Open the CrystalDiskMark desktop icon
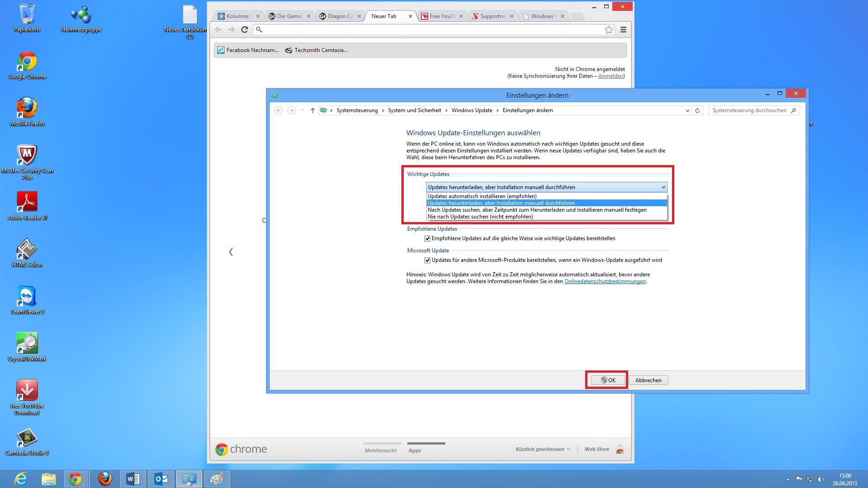The width and height of the screenshot is (868, 488). tap(27, 344)
